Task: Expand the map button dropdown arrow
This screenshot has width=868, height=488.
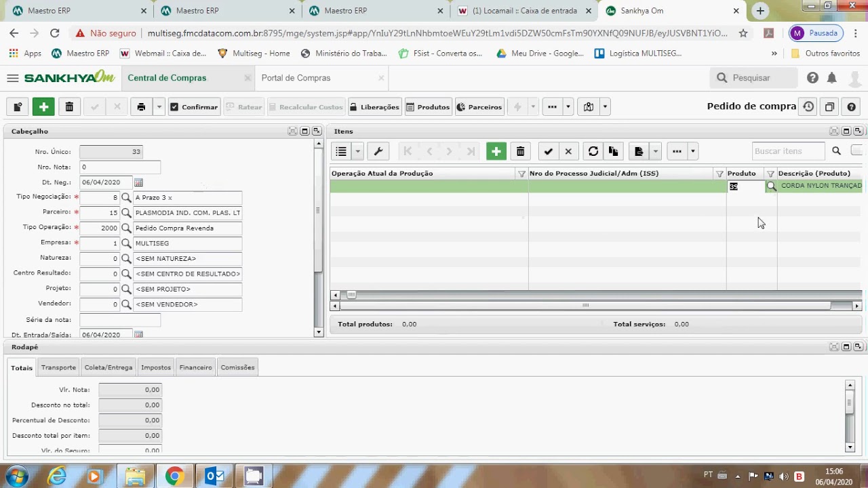Action: pyautogui.click(x=605, y=106)
